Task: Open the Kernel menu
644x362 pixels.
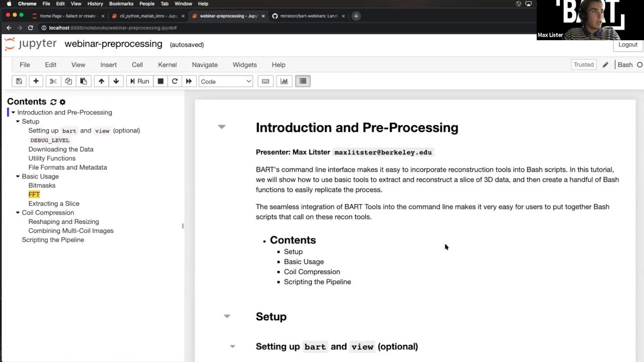Action: click(x=167, y=65)
